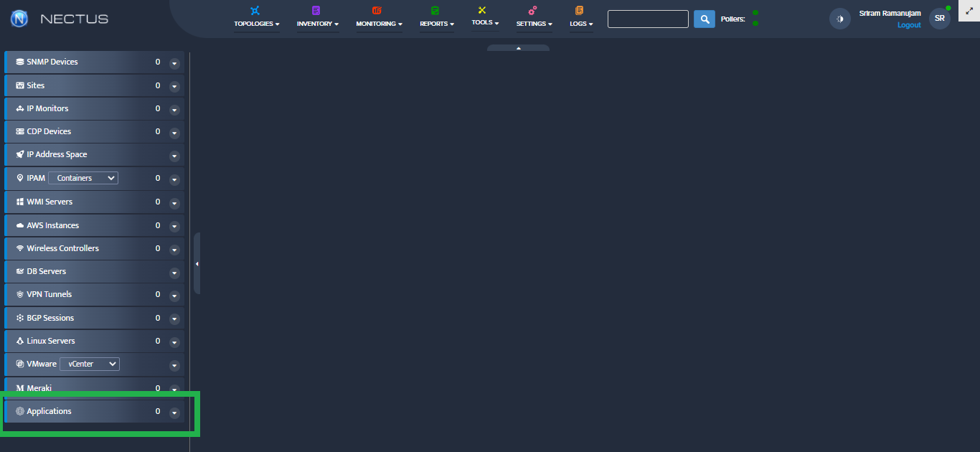
Task: Open the IPAM Containers dropdown
Action: point(83,178)
